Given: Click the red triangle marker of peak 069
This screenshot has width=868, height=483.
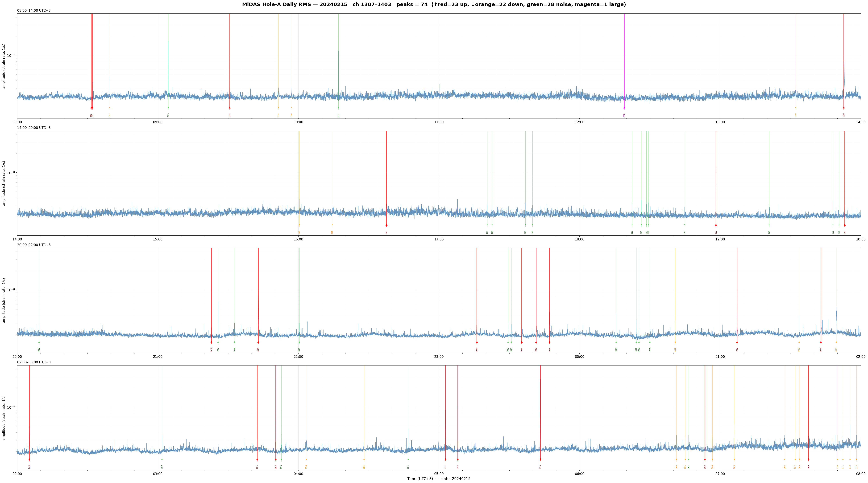Looking at the screenshot, I should (809, 459).
